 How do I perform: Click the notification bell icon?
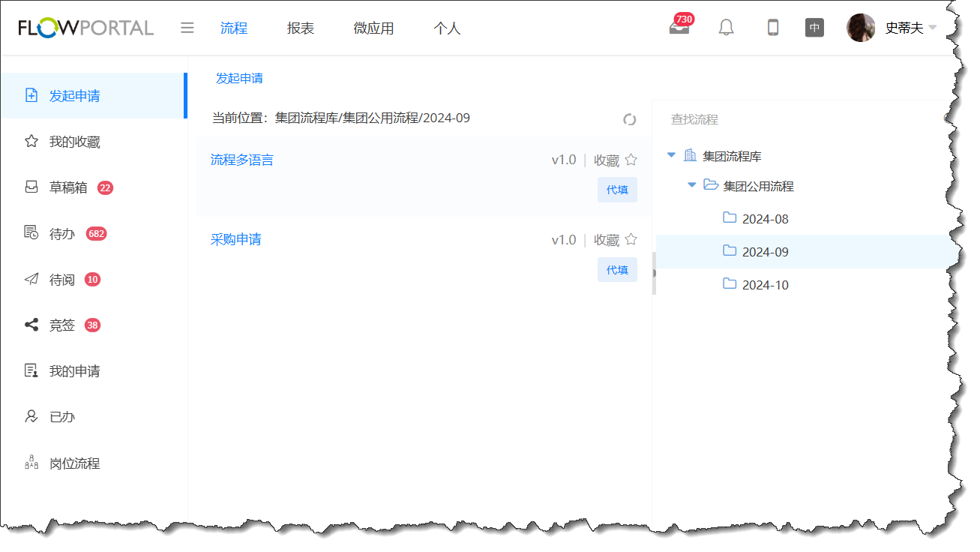click(x=725, y=28)
